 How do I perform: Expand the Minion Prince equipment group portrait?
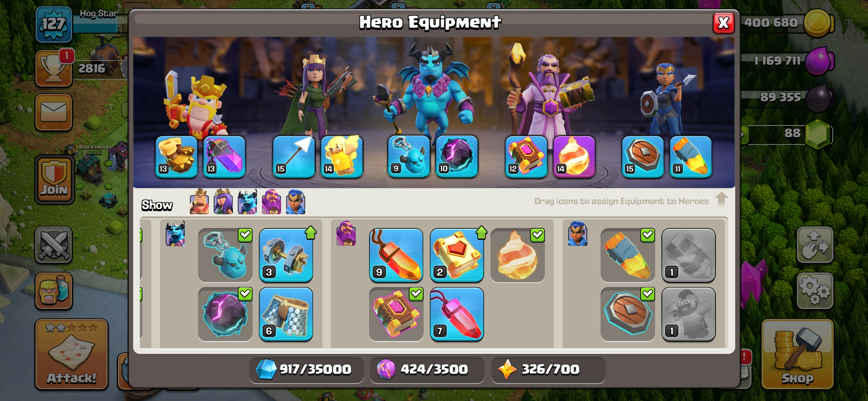click(175, 234)
